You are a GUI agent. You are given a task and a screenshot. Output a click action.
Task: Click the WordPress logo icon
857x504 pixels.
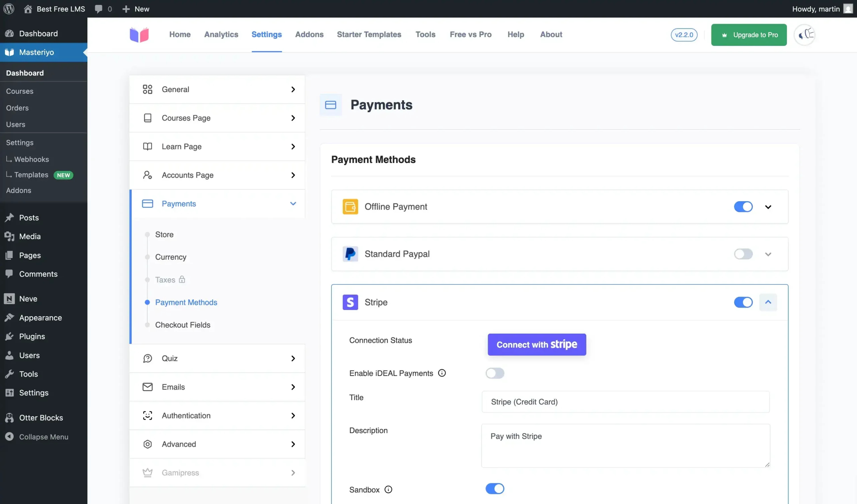[x=9, y=9]
